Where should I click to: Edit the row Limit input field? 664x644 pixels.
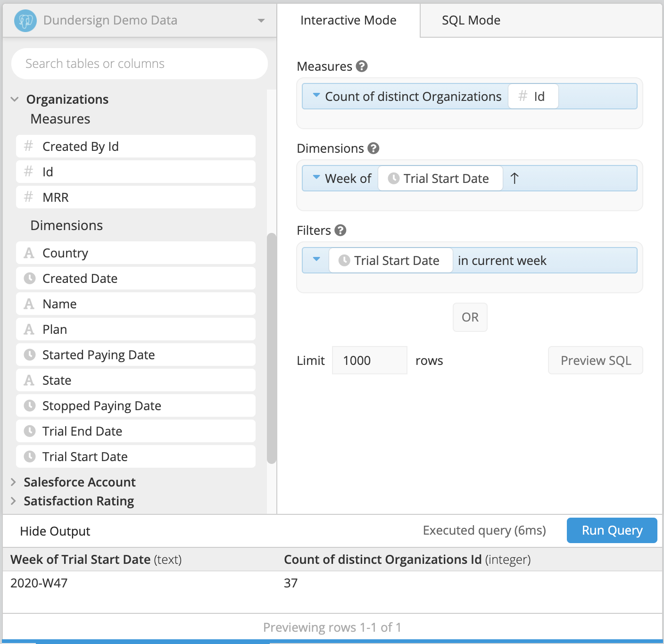tap(370, 360)
